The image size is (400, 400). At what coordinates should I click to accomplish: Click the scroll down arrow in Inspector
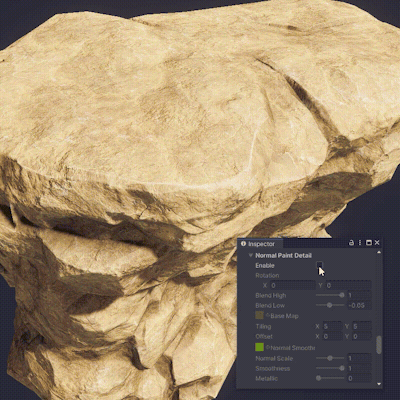(x=379, y=384)
